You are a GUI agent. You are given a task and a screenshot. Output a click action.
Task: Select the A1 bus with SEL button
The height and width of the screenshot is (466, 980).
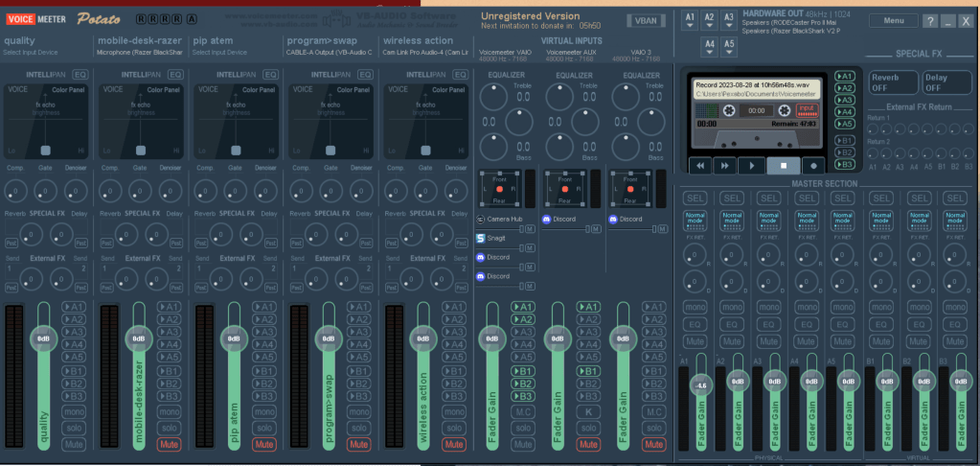(x=695, y=198)
